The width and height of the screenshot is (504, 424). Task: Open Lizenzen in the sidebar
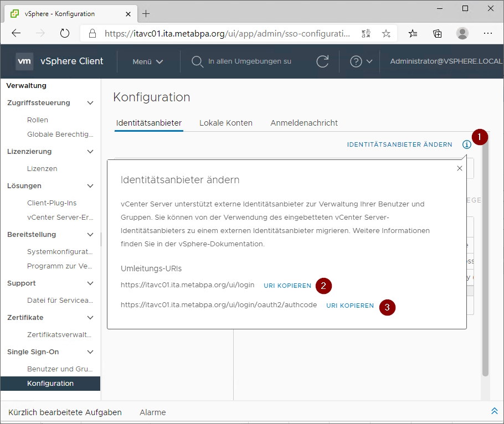[x=42, y=169]
